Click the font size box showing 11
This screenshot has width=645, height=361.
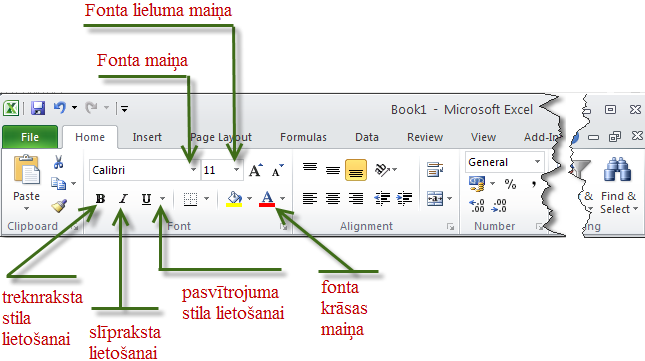[x=216, y=170]
